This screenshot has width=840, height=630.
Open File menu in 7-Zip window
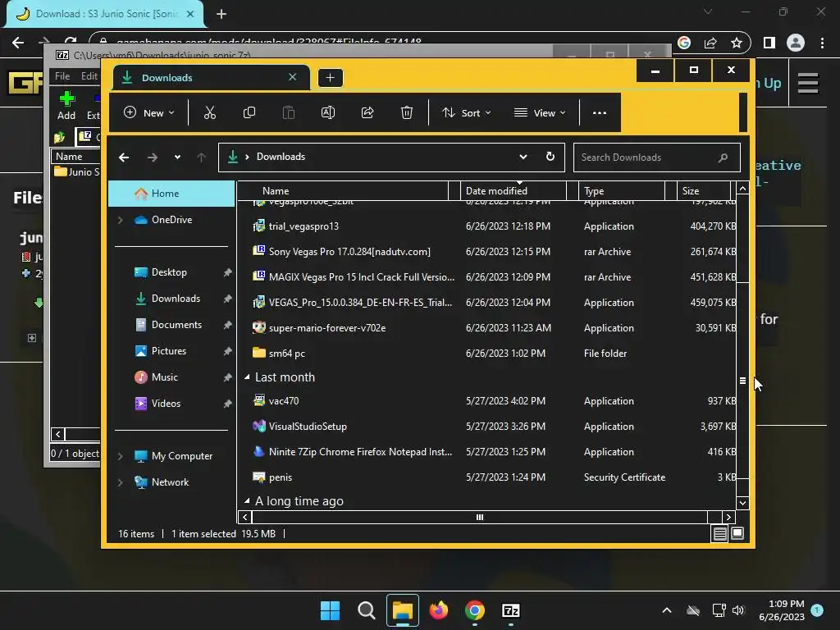pos(62,76)
